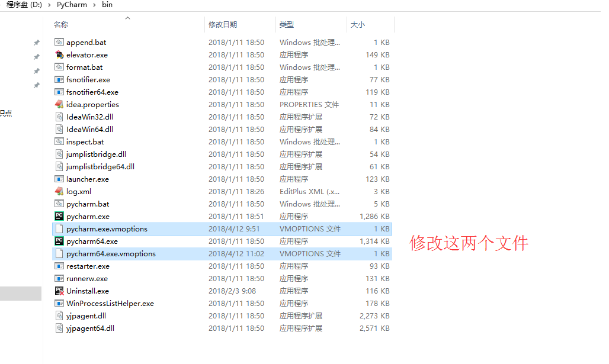Screen dimensions: 609x364
Task: Click the size 2,571 KB
Action: [374, 328]
